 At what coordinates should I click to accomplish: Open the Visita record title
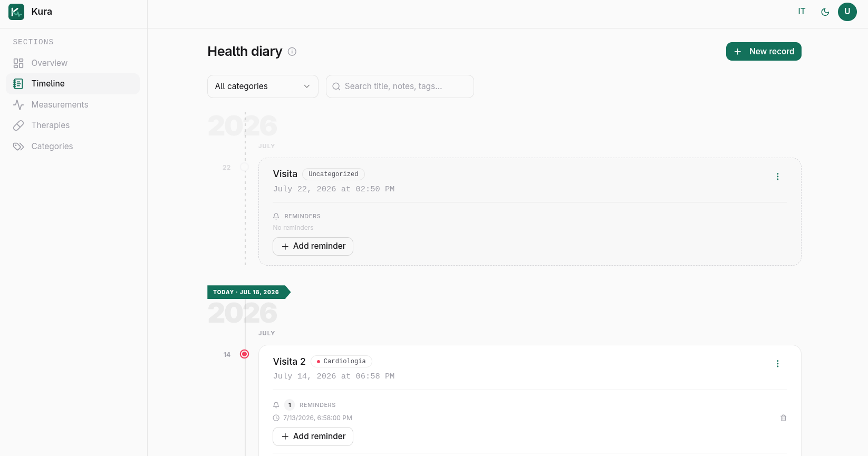285,174
